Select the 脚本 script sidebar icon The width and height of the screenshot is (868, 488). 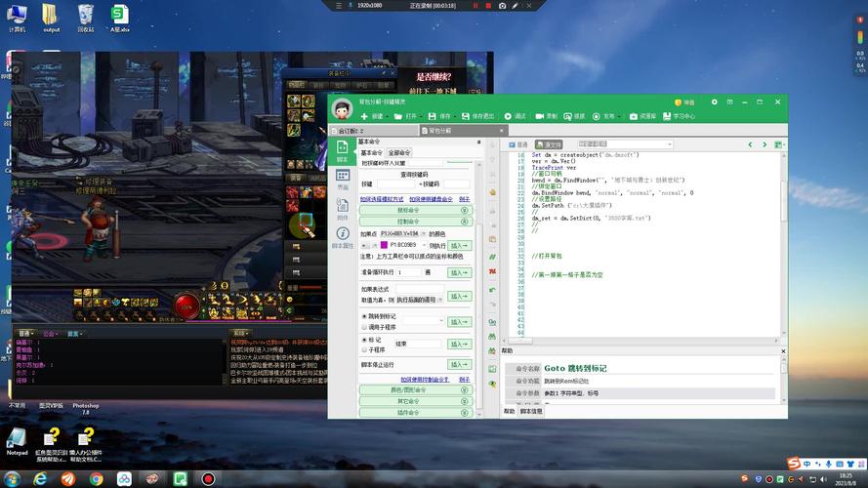pos(342,151)
